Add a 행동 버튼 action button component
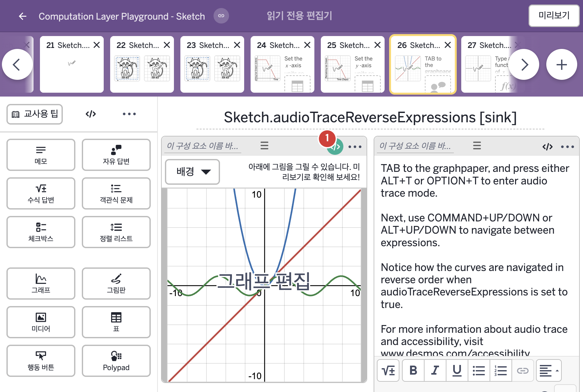 click(41, 361)
